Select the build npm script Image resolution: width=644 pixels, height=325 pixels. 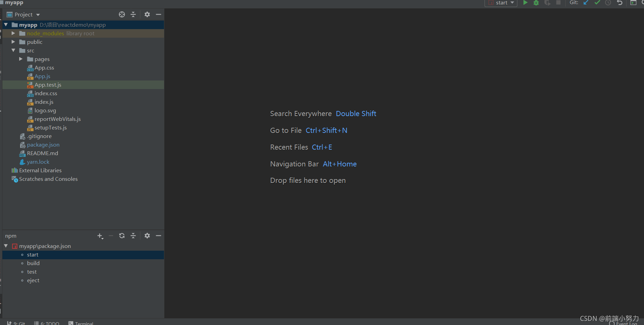(33, 263)
